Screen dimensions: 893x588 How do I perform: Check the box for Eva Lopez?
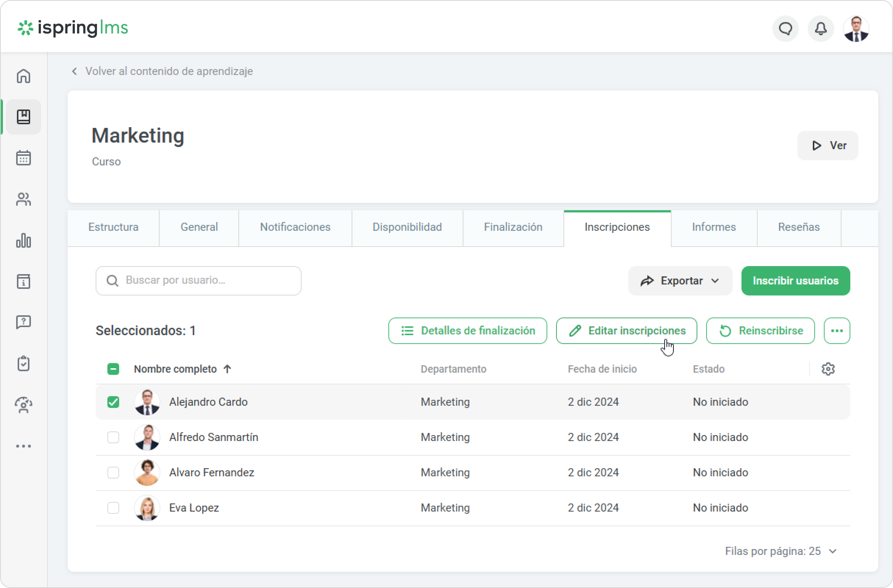point(113,508)
